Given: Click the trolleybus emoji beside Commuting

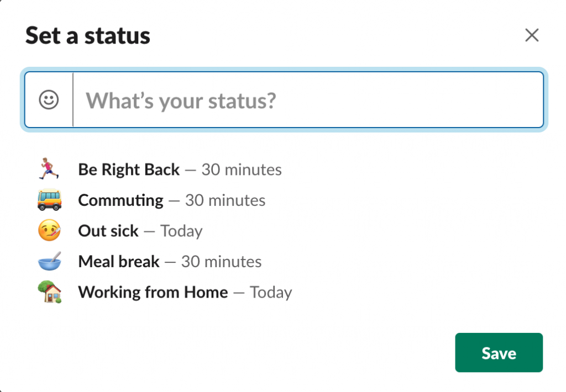Looking at the screenshot, I should click(50, 200).
